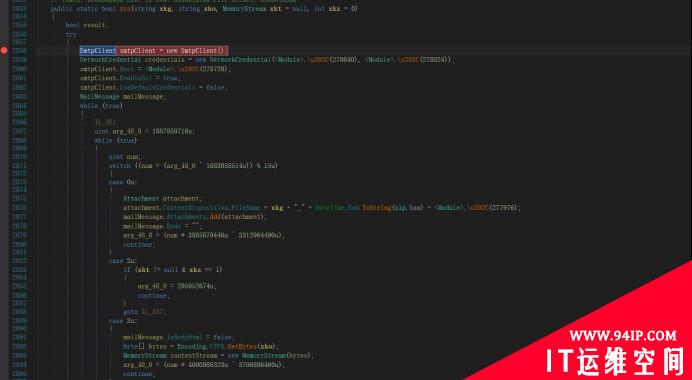The width and height of the screenshot is (692, 380).
Task: Open the NetworkCredential type at line start
Action: pyautogui.click(x=110, y=60)
